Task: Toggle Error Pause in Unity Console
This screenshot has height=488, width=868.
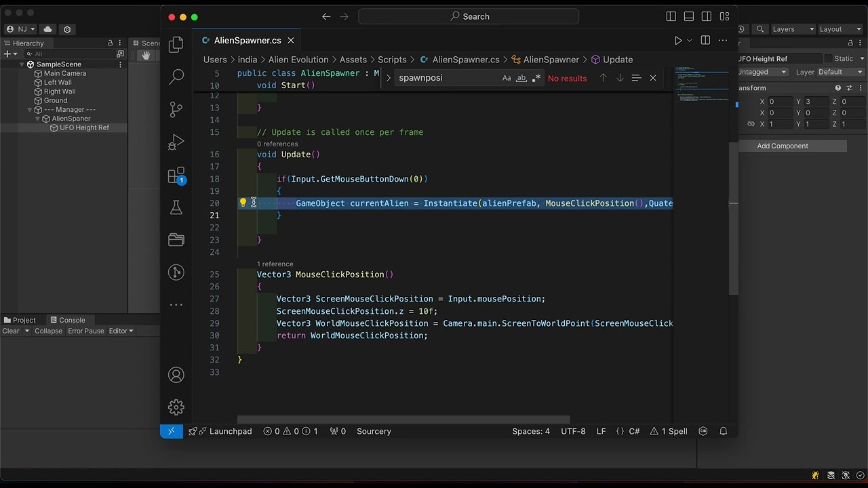Action: [85, 331]
